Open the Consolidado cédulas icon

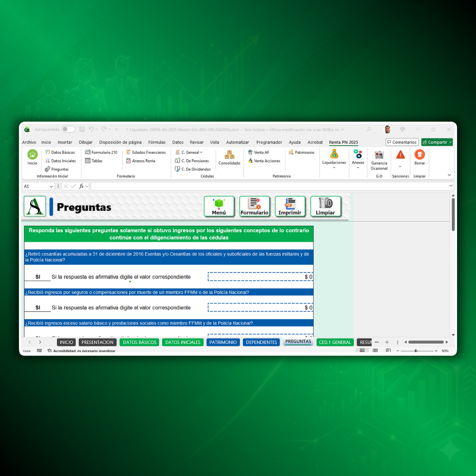[229, 157]
